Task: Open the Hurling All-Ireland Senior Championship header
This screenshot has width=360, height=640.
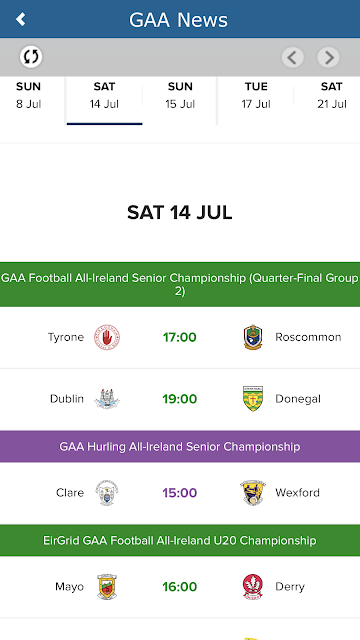Action: (180, 447)
